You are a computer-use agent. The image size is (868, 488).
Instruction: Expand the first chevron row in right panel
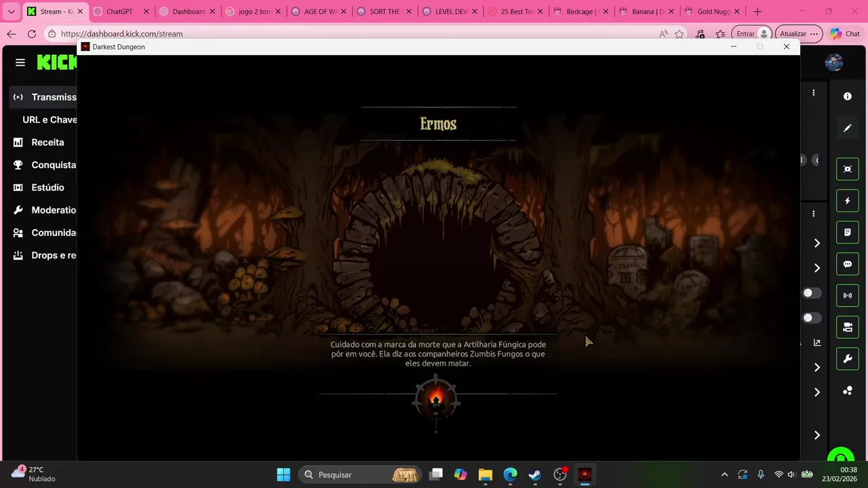[817, 243]
